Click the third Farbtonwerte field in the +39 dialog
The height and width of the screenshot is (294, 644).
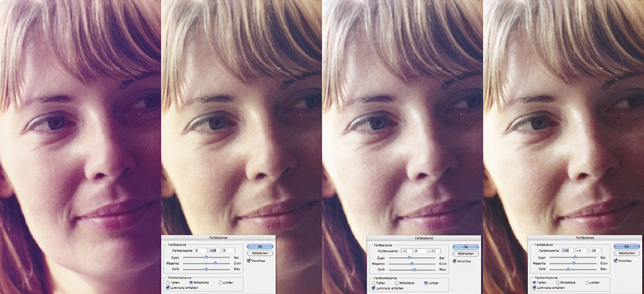[x=229, y=250]
